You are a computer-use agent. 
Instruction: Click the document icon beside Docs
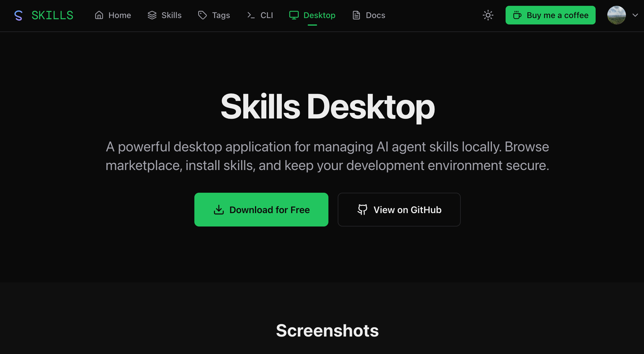click(356, 15)
